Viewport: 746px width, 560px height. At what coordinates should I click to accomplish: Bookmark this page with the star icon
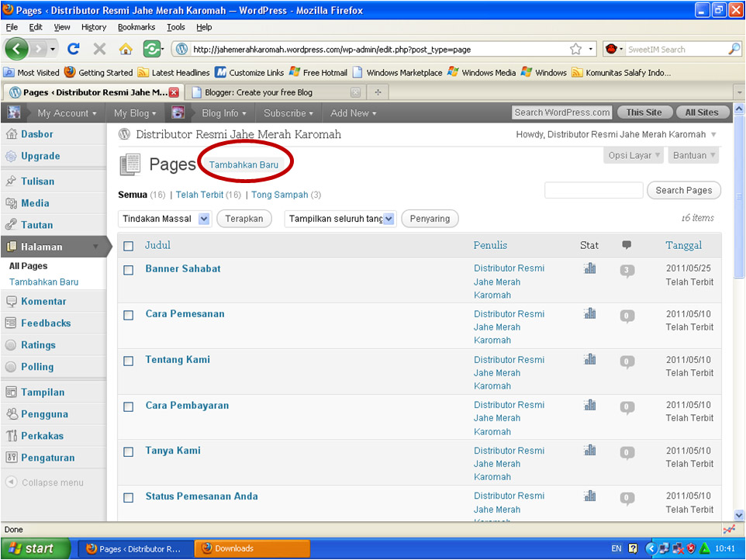(575, 49)
